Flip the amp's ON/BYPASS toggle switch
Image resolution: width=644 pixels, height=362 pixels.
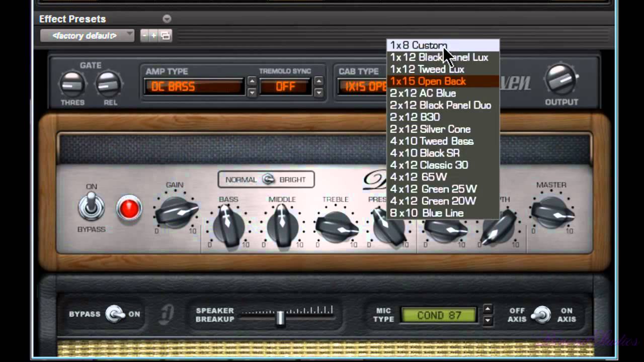(91, 206)
